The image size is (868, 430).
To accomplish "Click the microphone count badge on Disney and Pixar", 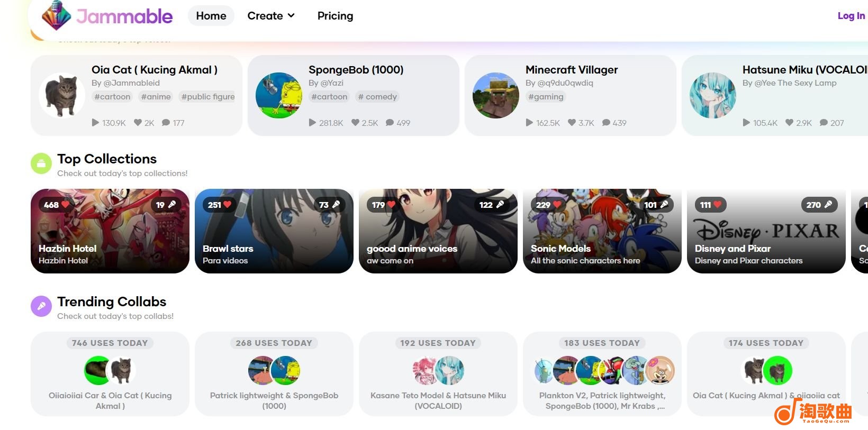I will [x=819, y=205].
